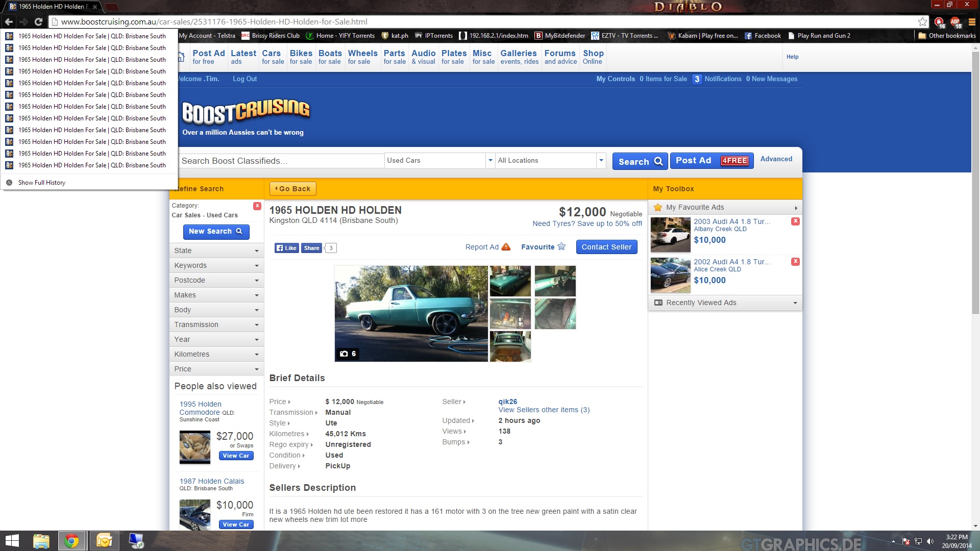Expand the Makes filter
Viewport: 980px width, 551px height.
coord(216,295)
